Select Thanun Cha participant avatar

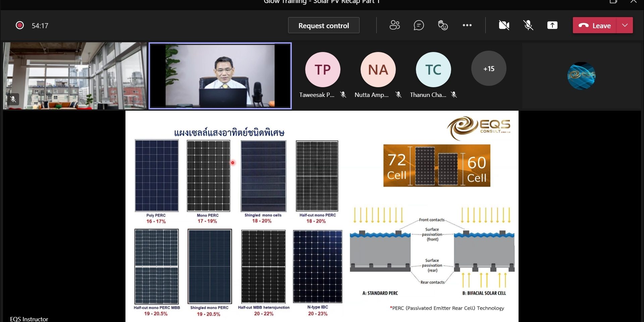[x=433, y=69]
